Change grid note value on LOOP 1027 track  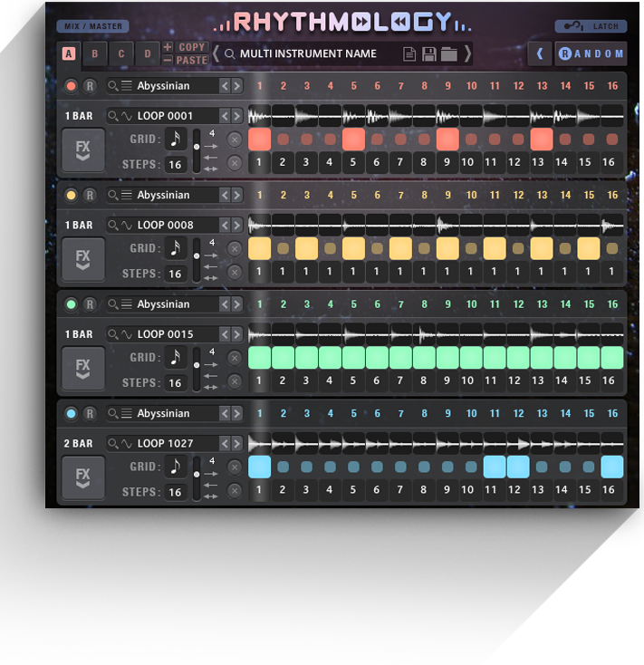coord(176,466)
